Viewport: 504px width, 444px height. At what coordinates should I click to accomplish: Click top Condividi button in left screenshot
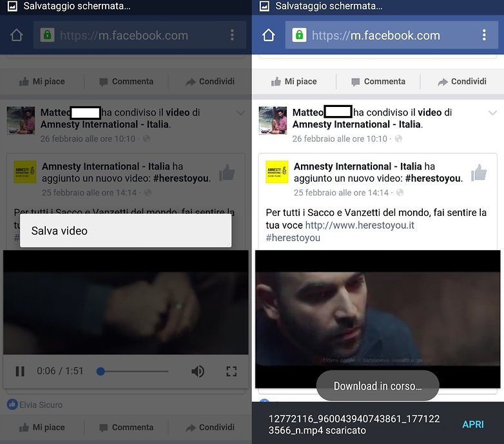click(210, 82)
